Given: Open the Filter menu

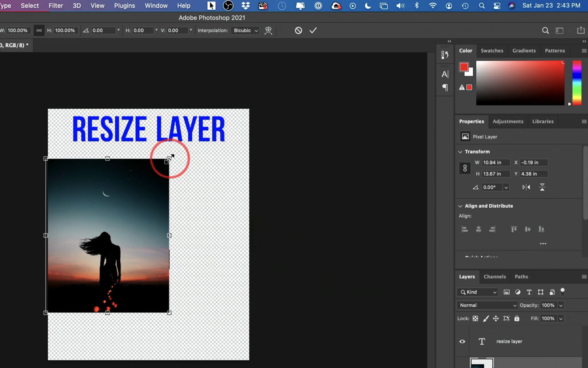Looking at the screenshot, I should [x=55, y=6].
